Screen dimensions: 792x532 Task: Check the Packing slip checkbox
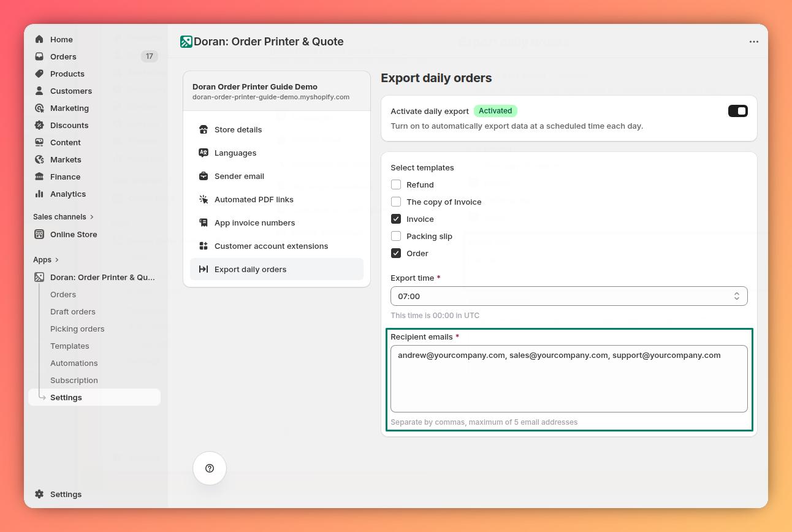click(396, 236)
